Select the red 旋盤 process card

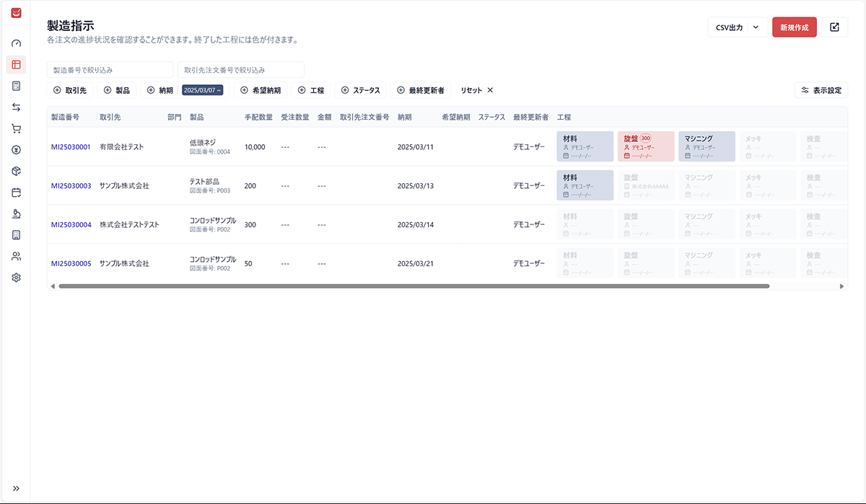point(645,146)
